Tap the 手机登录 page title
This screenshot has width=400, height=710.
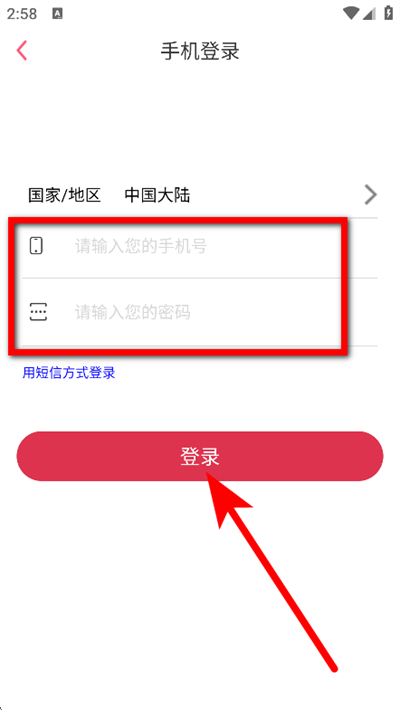pyautogui.click(x=200, y=51)
